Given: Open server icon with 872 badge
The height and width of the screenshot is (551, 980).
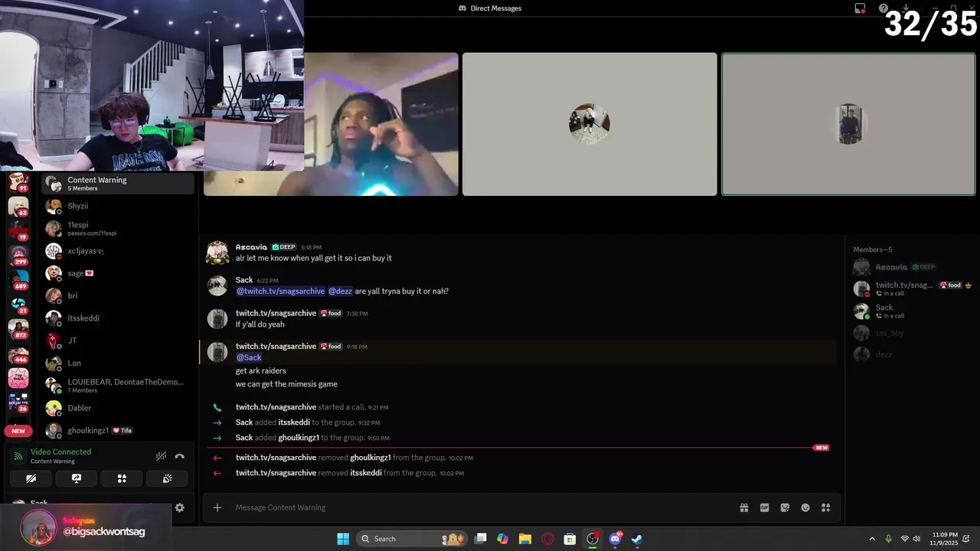Looking at the screenshot, I should point(18,329).
